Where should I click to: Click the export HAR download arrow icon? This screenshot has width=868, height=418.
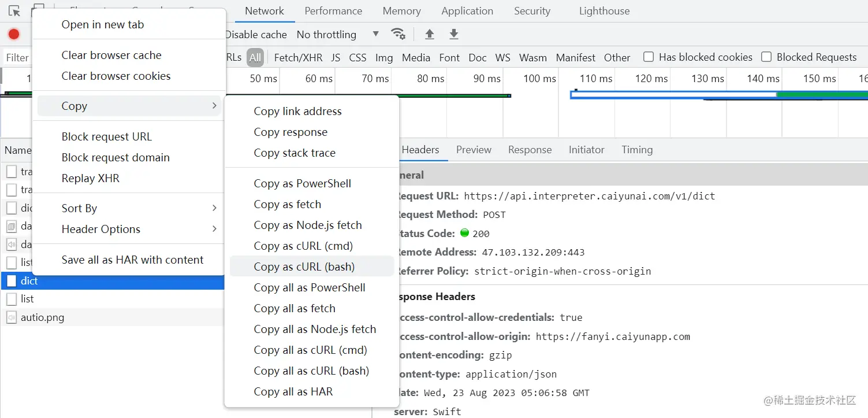[454, 34]
